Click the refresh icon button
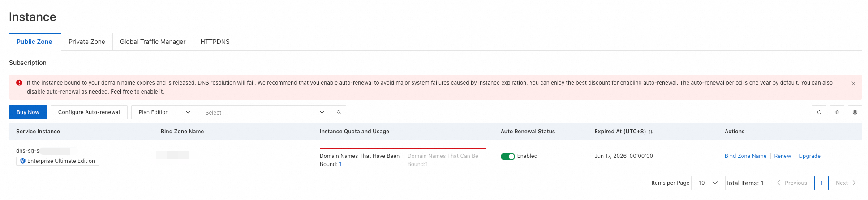 click(x=819, y=112)
